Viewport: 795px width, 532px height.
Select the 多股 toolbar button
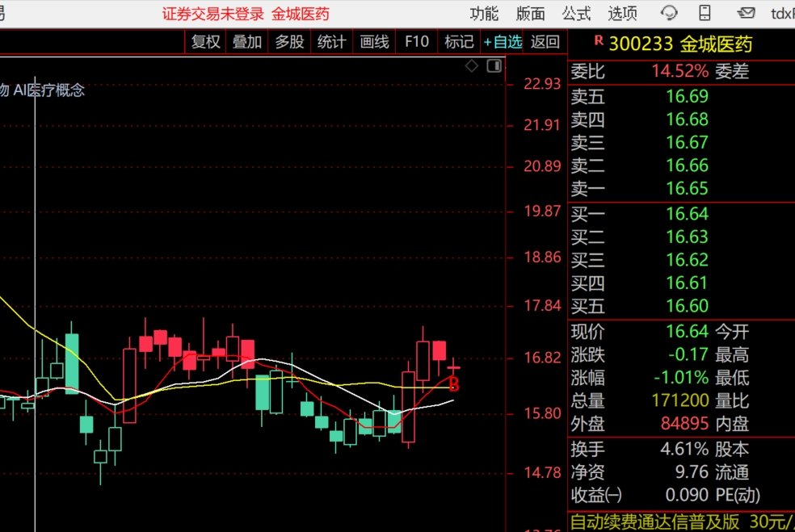[x=289, y=42]
